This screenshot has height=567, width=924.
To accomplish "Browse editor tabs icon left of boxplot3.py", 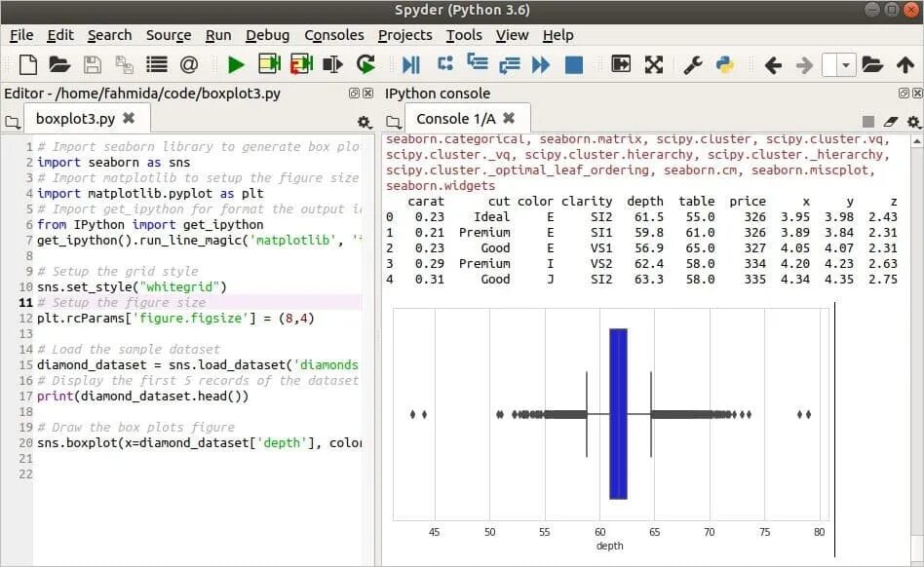I will (x=13, y=123).
